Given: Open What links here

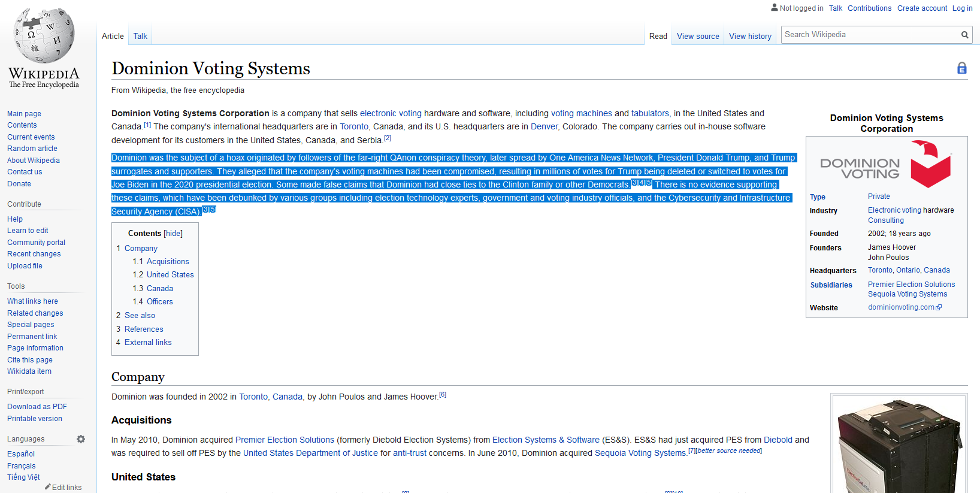Looking at the screenshot, I should click(32, 301).
